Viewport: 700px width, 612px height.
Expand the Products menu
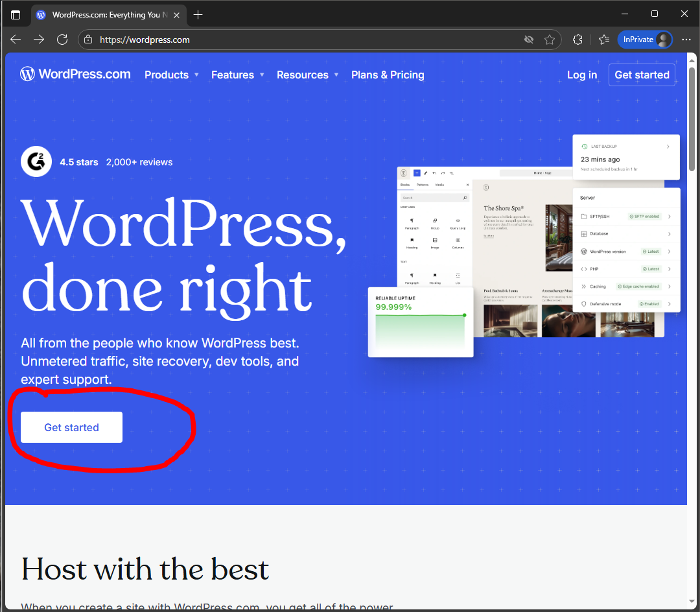[171, 75]
